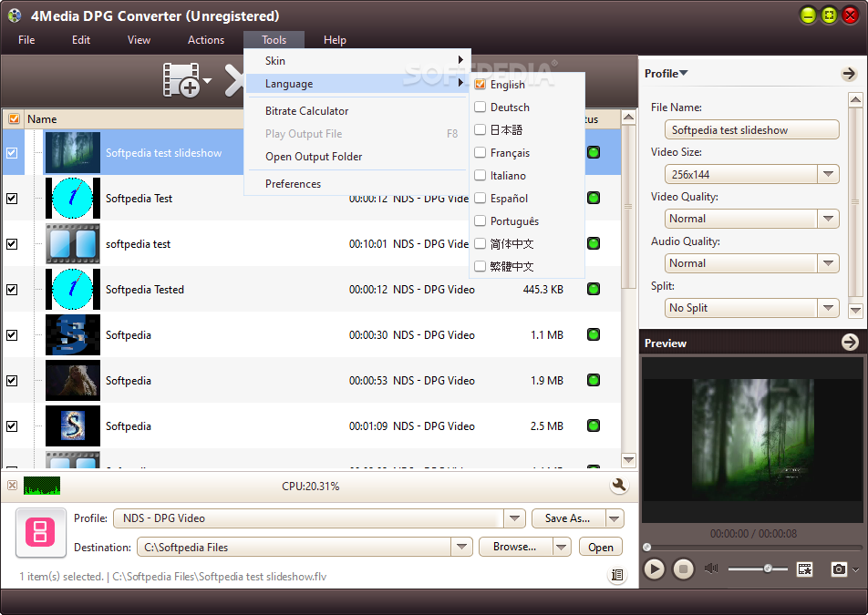The width and height of the screenshot is (868, 615).
Task: Open the Video Quality dropdown
Action: click(828, 219)
